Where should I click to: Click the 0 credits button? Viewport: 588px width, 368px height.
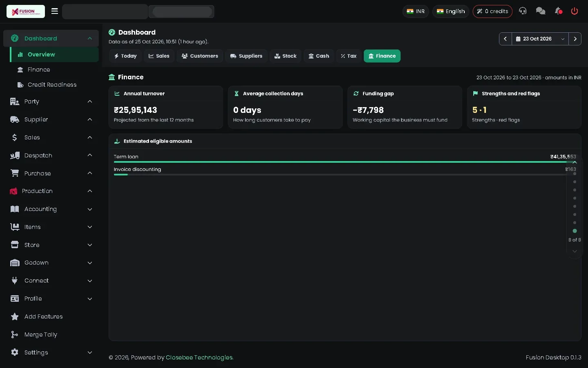point(492,11)
